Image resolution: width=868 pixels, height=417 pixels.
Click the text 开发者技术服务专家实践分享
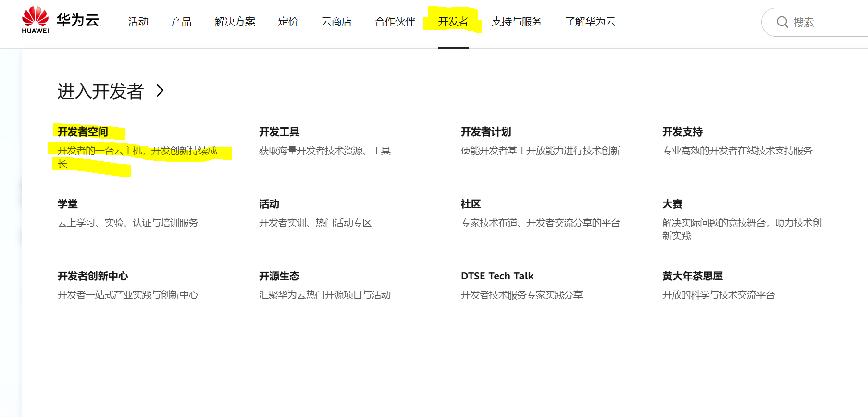[x=521, y=295]
